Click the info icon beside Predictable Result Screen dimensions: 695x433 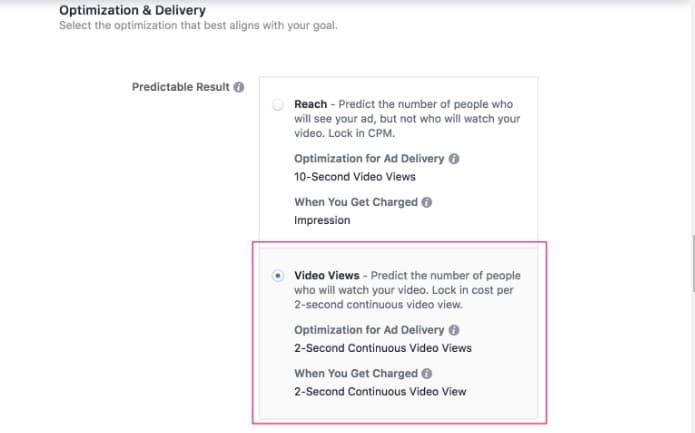(239, 87)
